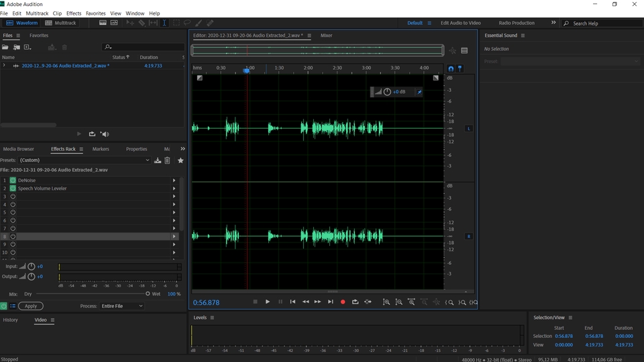Open Process Entire File dropdown
This screenshot has height=362, width=644.
[x=122, y=306]
